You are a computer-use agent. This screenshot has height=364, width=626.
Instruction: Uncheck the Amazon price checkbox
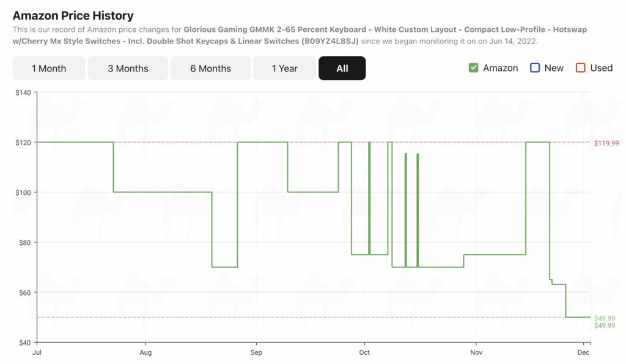point(473,68)
